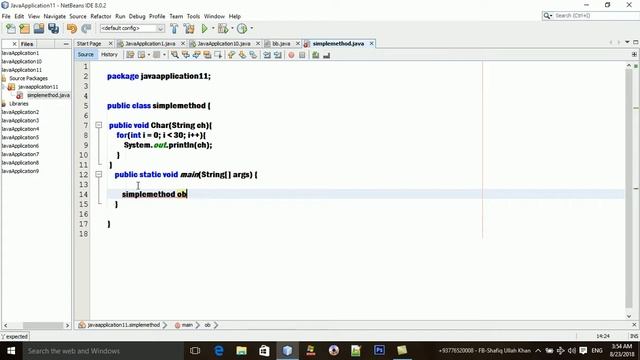Click the Redo toolbar icon
The image size is (640, 360).
(x=86, y=29)
